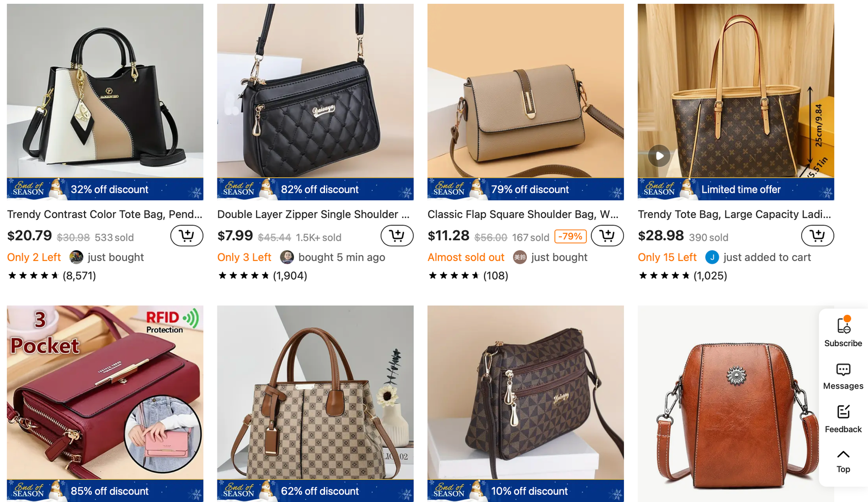Open Trendy Contrast Color Tote Bag title link
The height and width of the screenshot is (502, 868).
click(105, 214)
